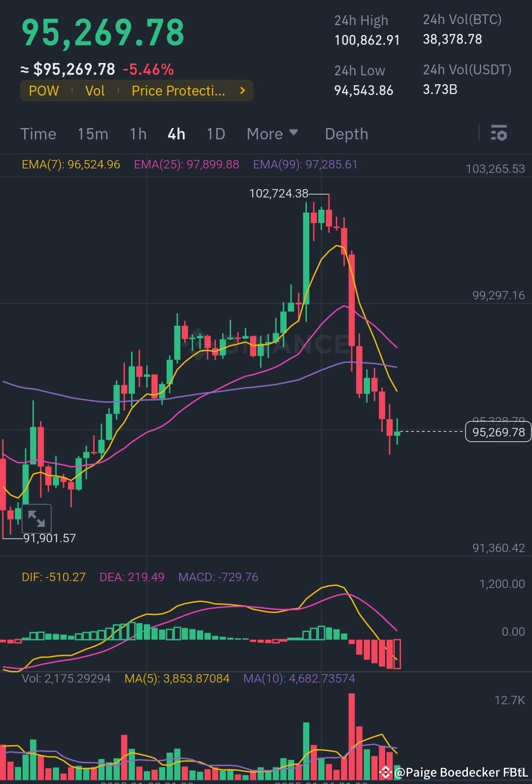Tap the Price Protection tag

(178, 91)
